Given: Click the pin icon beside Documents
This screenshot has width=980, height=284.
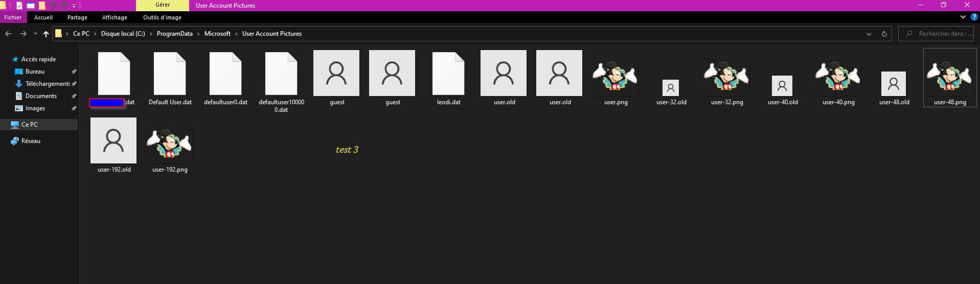Looking at the screenshot, I should click(x=74, y=96).
